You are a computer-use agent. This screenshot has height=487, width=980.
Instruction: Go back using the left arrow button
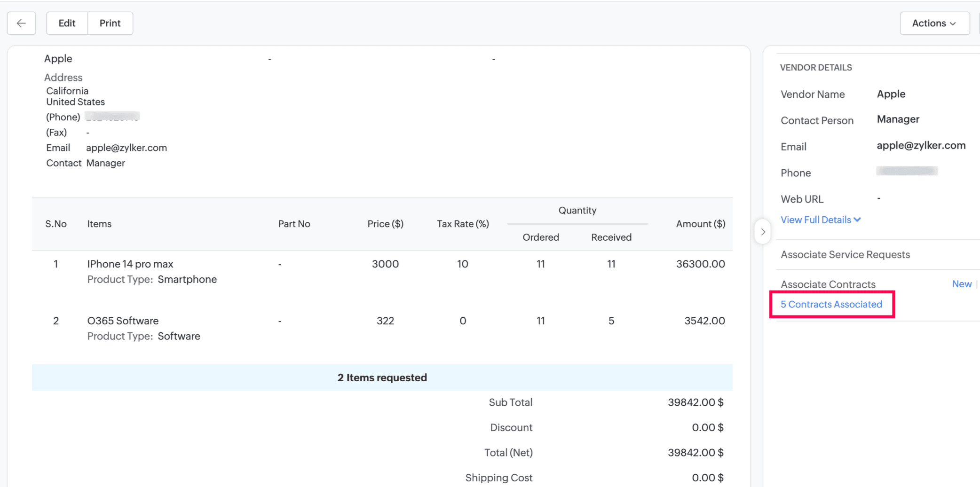[21, 23]
